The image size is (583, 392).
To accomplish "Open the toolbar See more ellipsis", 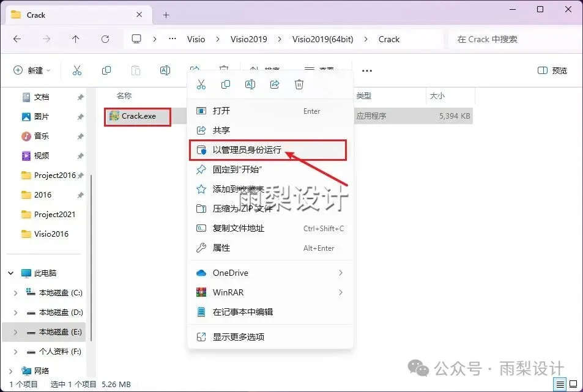I will point(367,70).
